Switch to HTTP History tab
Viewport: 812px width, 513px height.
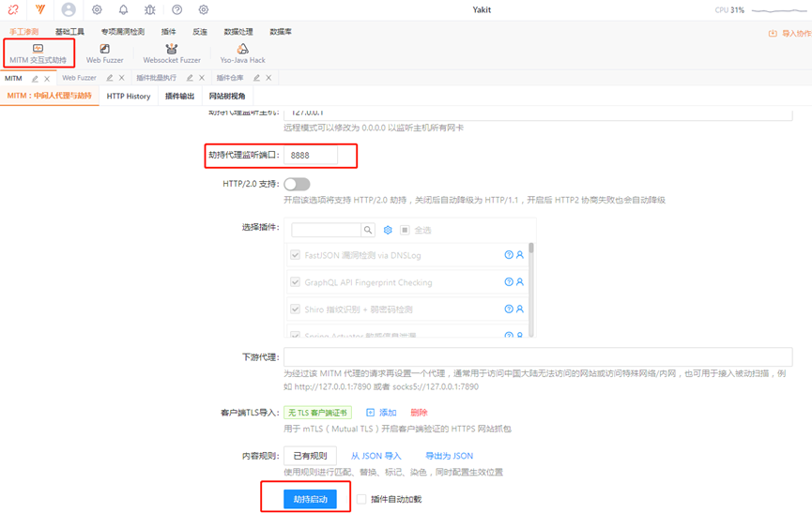[129, 97]
